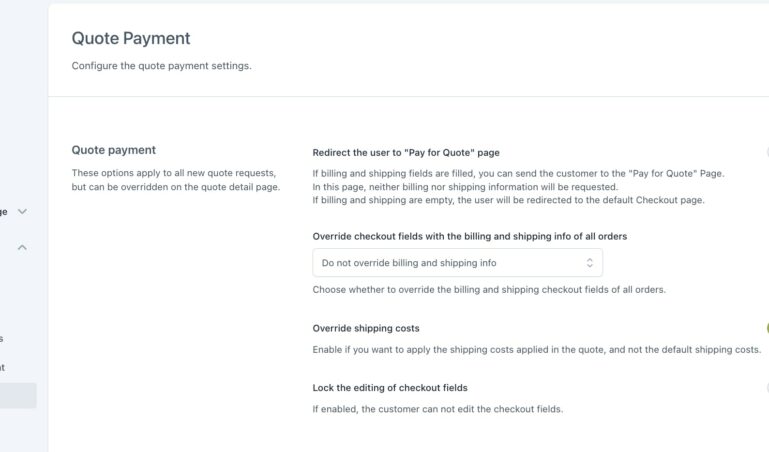Click the "Choose whether to override" help text
The image size is (769, 452).
coord(489,290)
